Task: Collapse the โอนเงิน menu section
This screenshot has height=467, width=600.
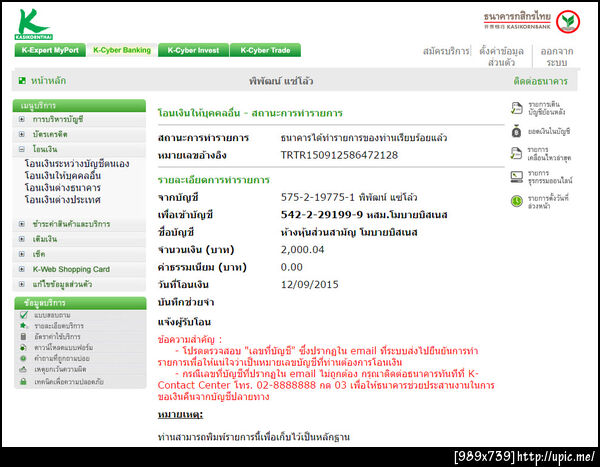Action: pos(22,149)
